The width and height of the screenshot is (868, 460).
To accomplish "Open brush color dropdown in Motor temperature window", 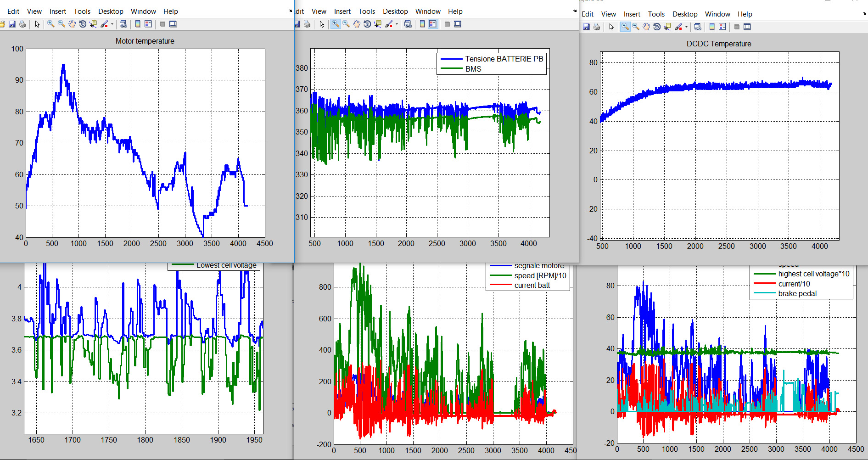I will click(x=112, y=24).
